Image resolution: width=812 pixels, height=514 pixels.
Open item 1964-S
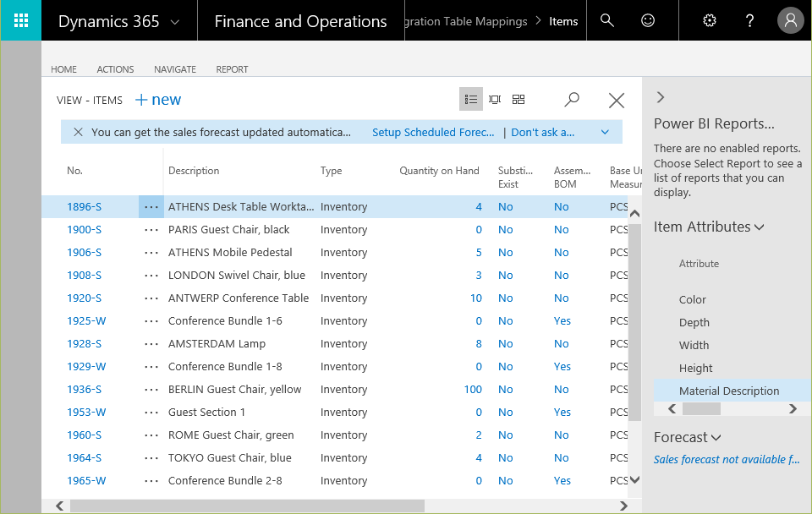pyautogui.click(x=84, y=457)
